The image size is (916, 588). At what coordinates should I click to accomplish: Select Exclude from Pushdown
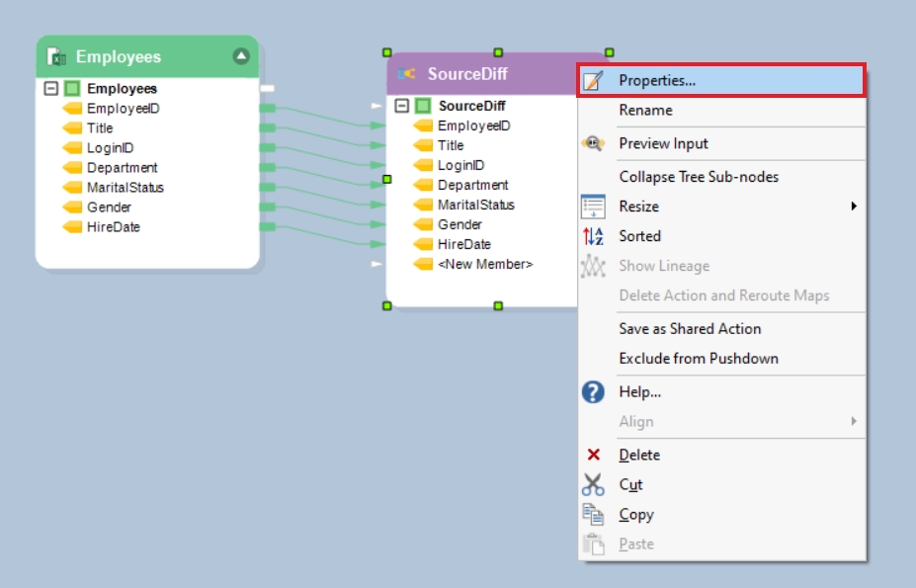(699, 359)
